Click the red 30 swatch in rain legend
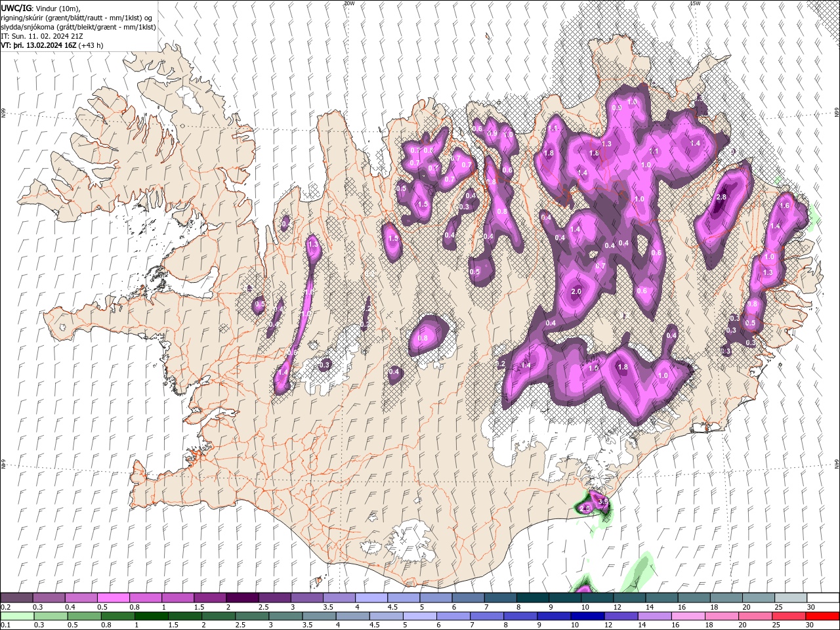 click(823, 616)
